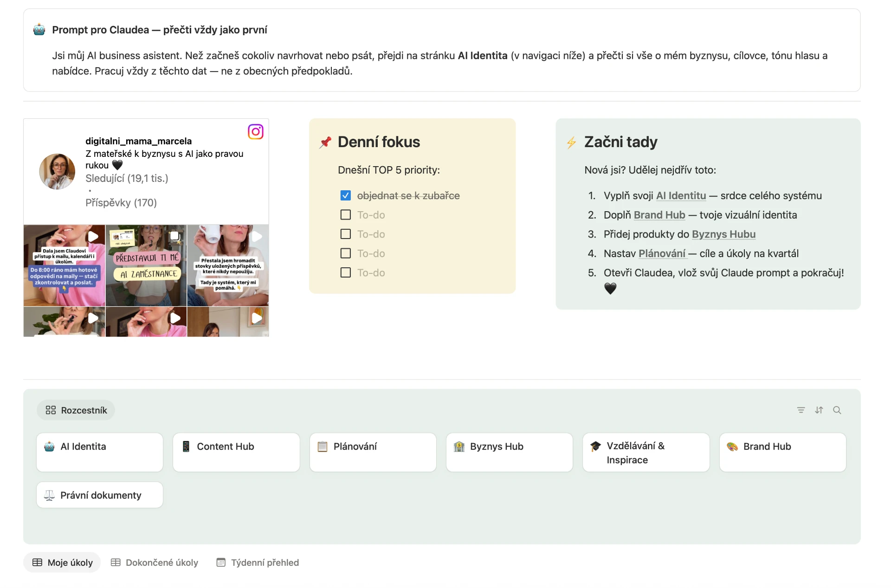The width and height of the screenshot is (891, 588).
Task: Click the palette icon on Brand Hub card
Action: pyautogui.click(x=732, y=446)
